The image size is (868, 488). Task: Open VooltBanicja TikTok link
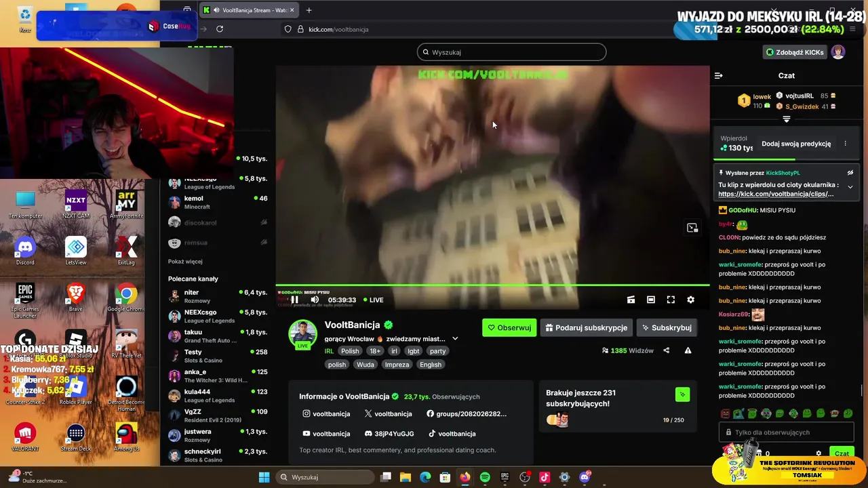pyautogui.click(x=452, y=434)
